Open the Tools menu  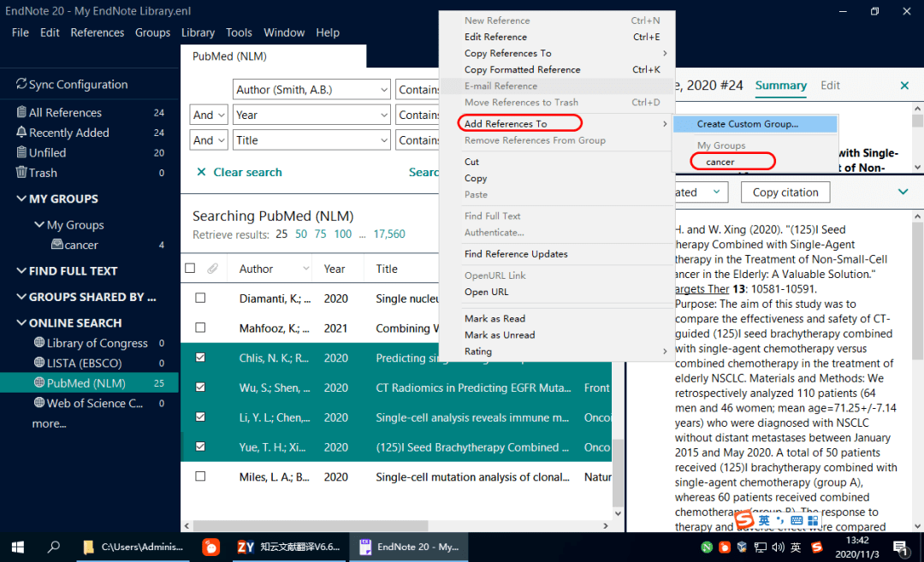(239, 33)
